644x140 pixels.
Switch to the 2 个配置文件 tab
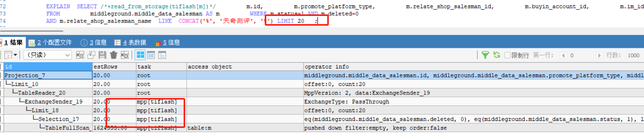click(50, 42)
